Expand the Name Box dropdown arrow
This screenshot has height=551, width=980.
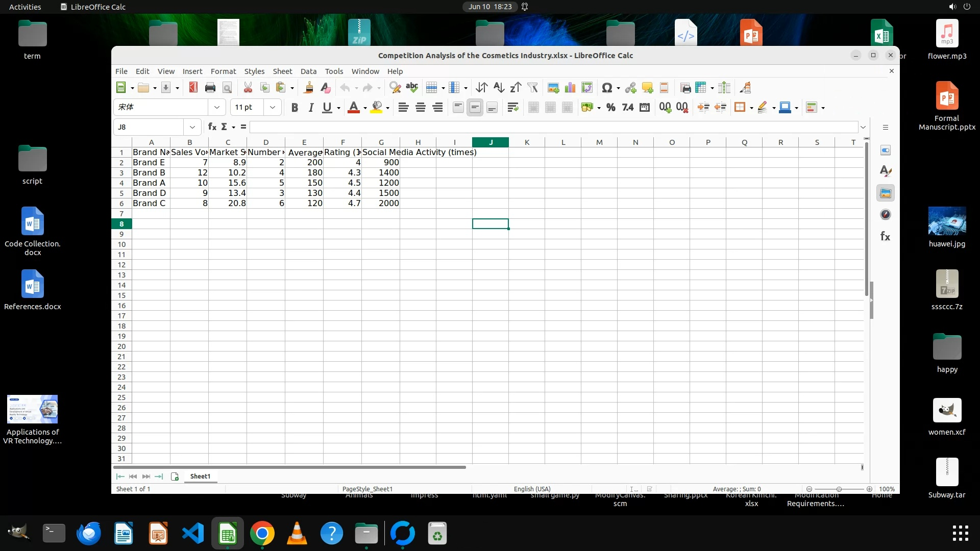point(192,127)
